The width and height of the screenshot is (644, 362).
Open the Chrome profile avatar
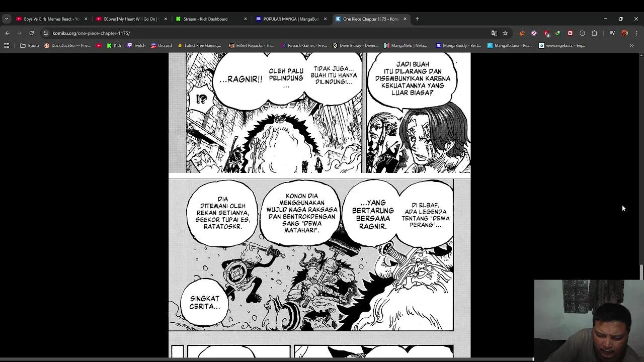pos(624,33)
